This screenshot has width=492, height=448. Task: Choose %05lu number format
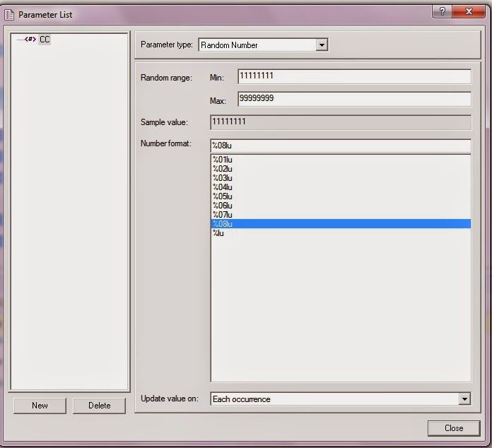click(341, 196)
